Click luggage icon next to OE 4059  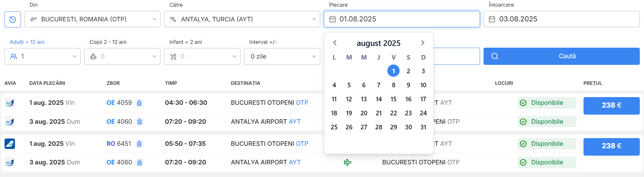point(139,103)
